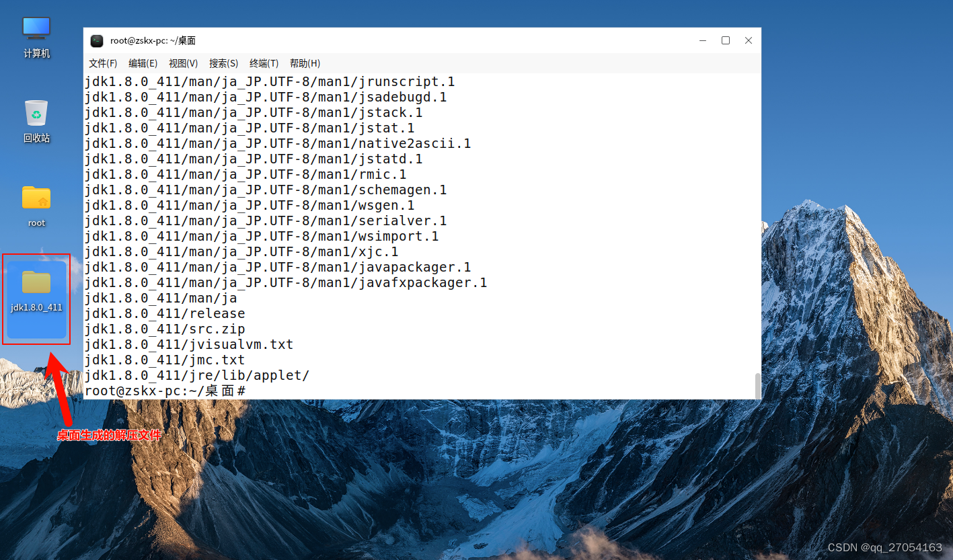Click the line ending rmic.1
Screen dimensions: 953x560
coord(245,174)
